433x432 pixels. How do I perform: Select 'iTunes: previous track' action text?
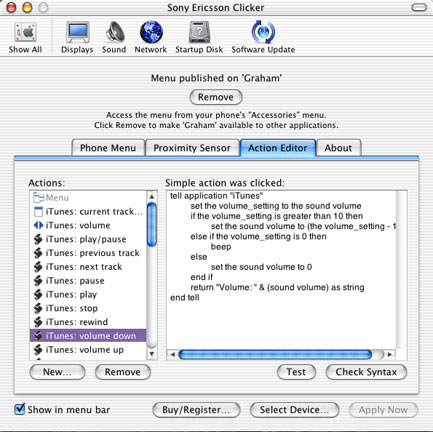click(93, 253)
